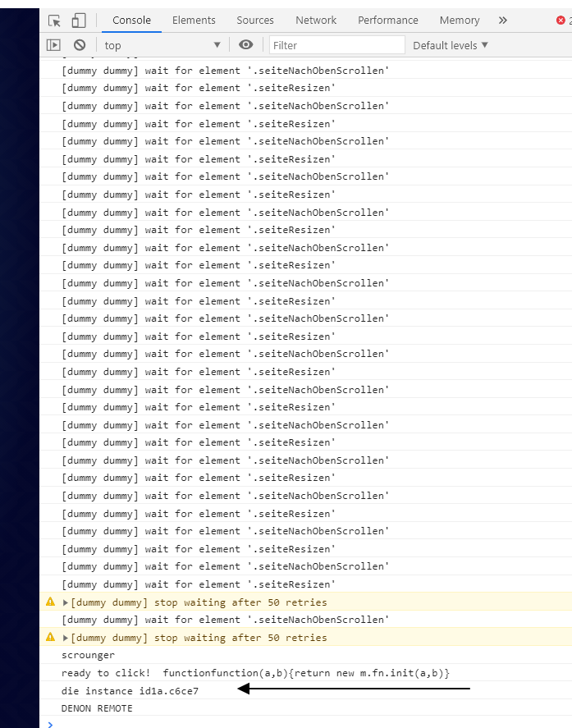Click the console input prompt

[306, 723]
